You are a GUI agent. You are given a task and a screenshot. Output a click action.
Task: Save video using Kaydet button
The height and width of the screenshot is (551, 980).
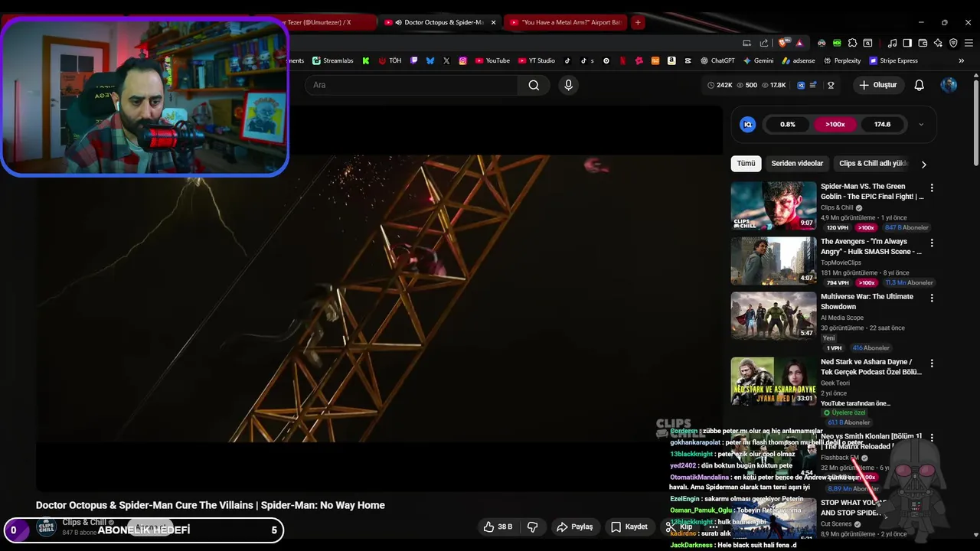629,527
